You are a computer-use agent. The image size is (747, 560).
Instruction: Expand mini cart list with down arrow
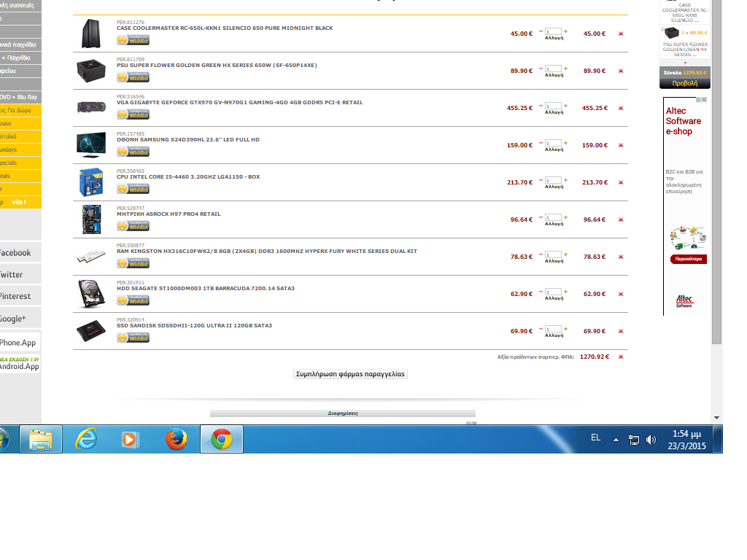pos(686,63)
